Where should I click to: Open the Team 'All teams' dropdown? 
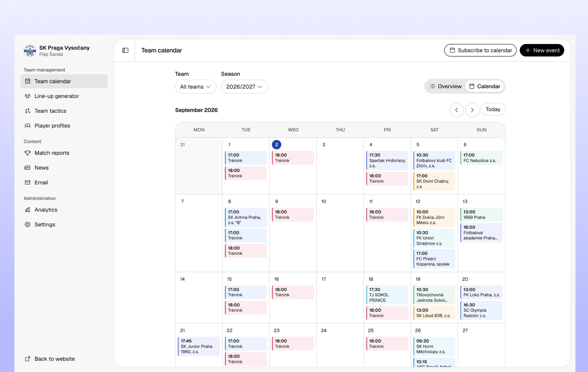196,86
